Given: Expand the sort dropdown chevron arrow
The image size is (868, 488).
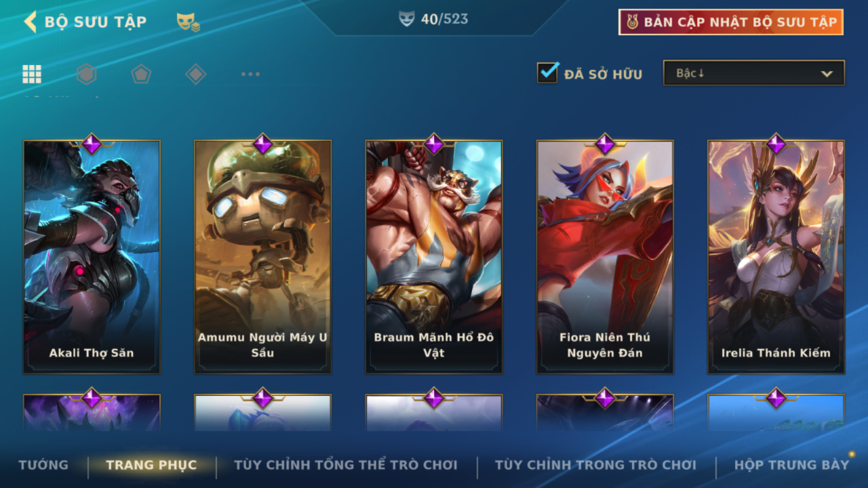Looking at the screenshot, I should click(x=827, y=74).
